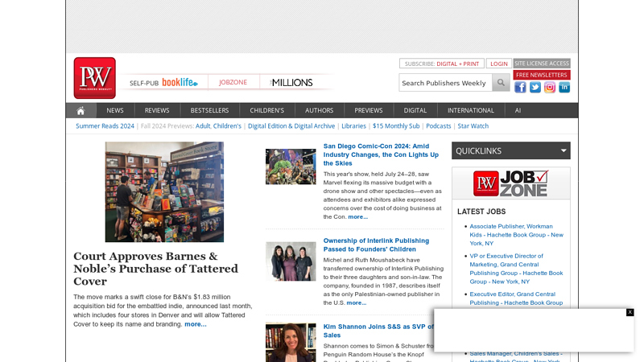Screen dimensions: 644x362
Task: Go to the home icon in navbar
Action: click(81, 110)
